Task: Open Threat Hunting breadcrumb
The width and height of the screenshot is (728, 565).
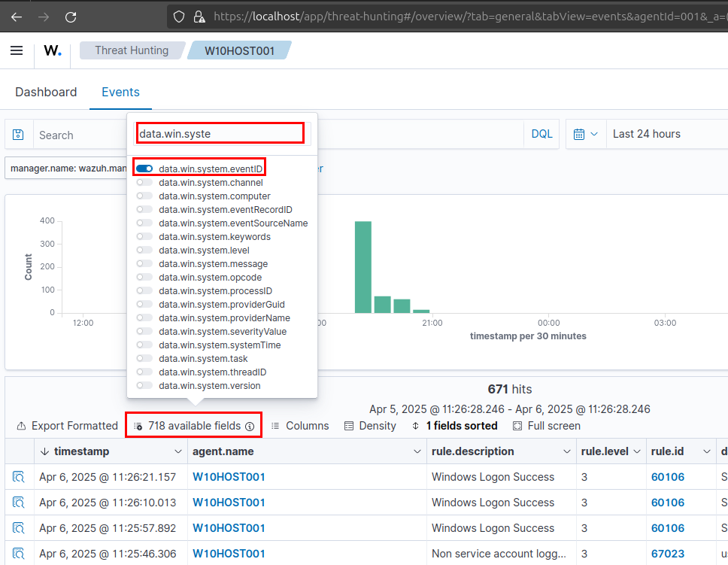Action: pyautogui.click(x=132, y=50)
